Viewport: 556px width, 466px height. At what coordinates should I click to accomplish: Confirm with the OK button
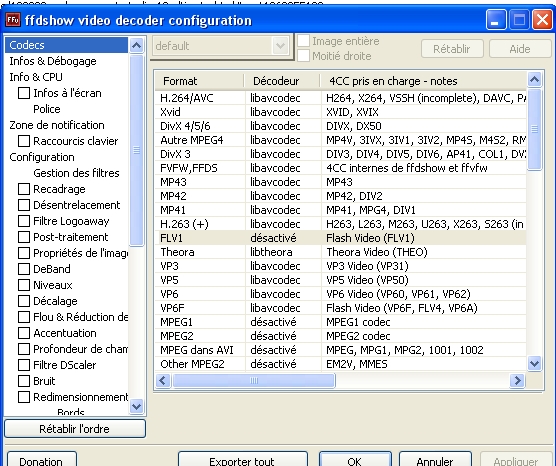[x=355, y=460]
